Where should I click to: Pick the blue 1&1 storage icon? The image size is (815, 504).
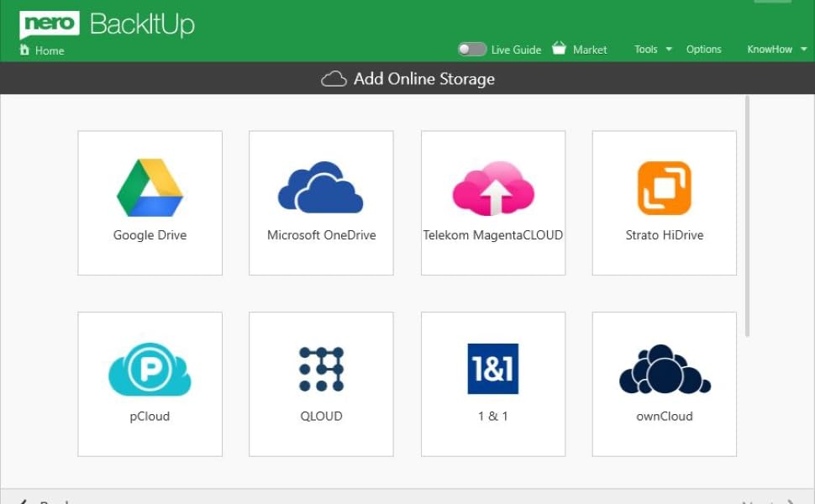click(493, 369)
